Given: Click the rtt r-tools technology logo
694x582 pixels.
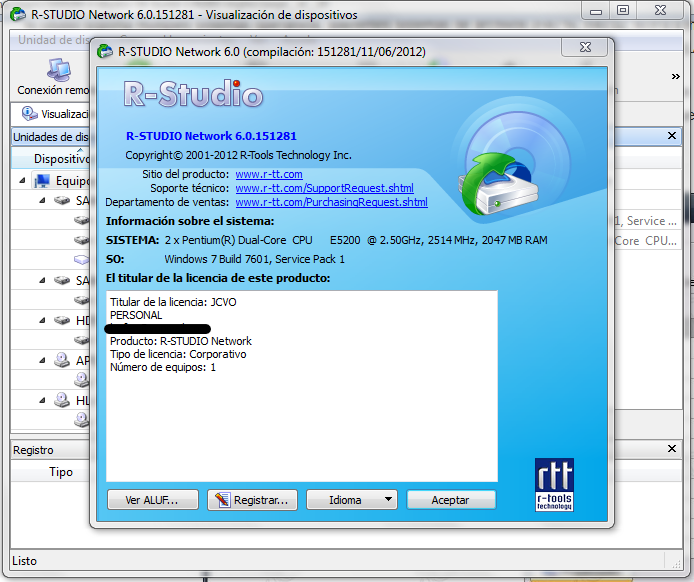Looking at the screenshot, I should tap(554, 485).
